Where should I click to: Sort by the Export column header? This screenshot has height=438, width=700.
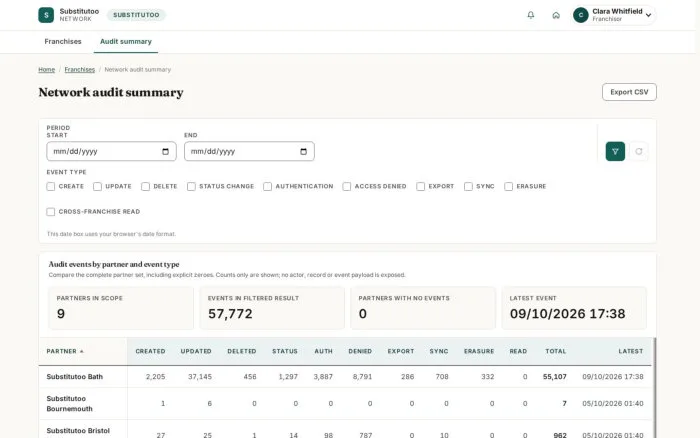401,351
